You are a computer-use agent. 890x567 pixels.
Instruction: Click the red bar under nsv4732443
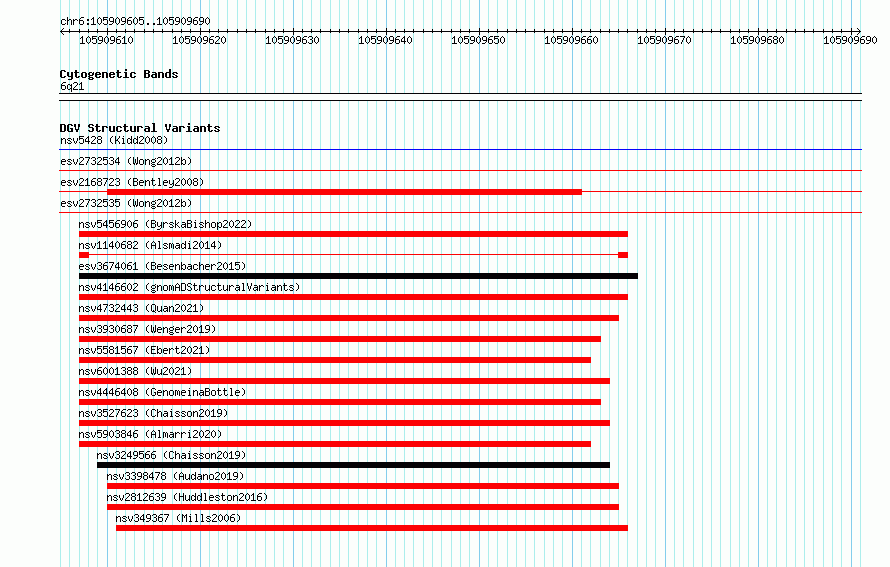coord(349,318)
